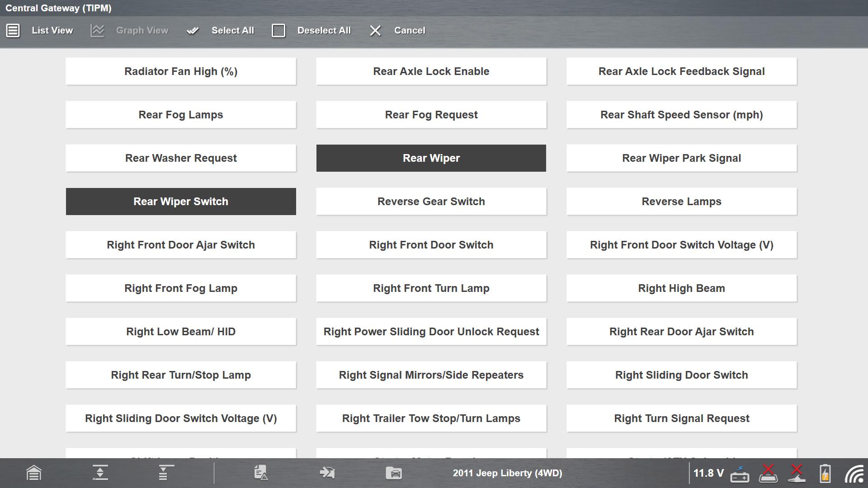This screenshot has height=488, width=868.
Task: Select Right Front Door Ajar Switch
Action: pos(181,245)
